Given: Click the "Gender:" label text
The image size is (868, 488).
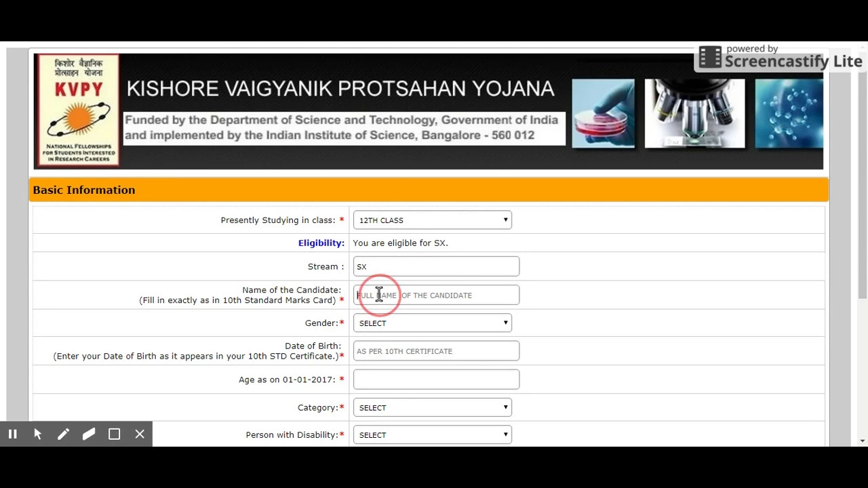Looking at the screenshot, I should coord(321,323).
